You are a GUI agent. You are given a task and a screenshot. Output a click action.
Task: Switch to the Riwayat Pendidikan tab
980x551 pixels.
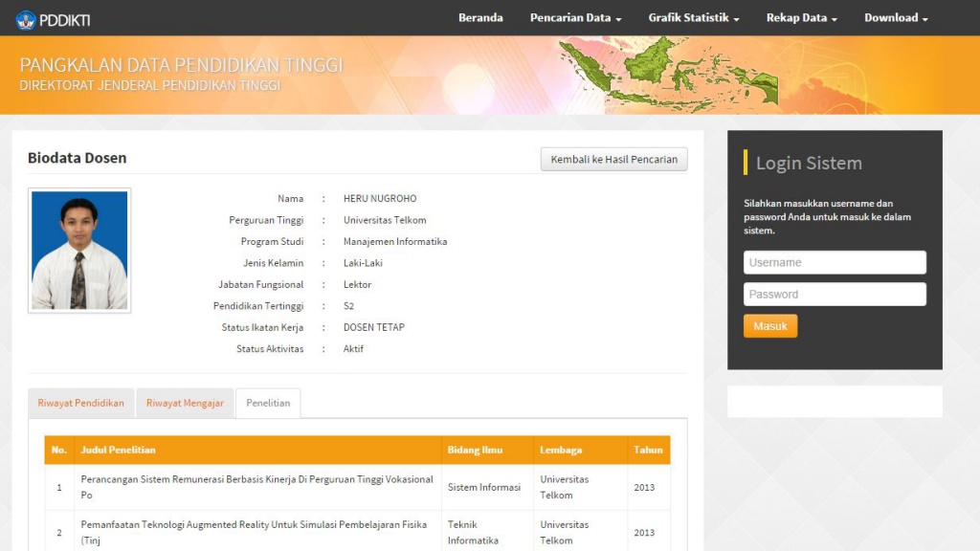tap(80, 403)
